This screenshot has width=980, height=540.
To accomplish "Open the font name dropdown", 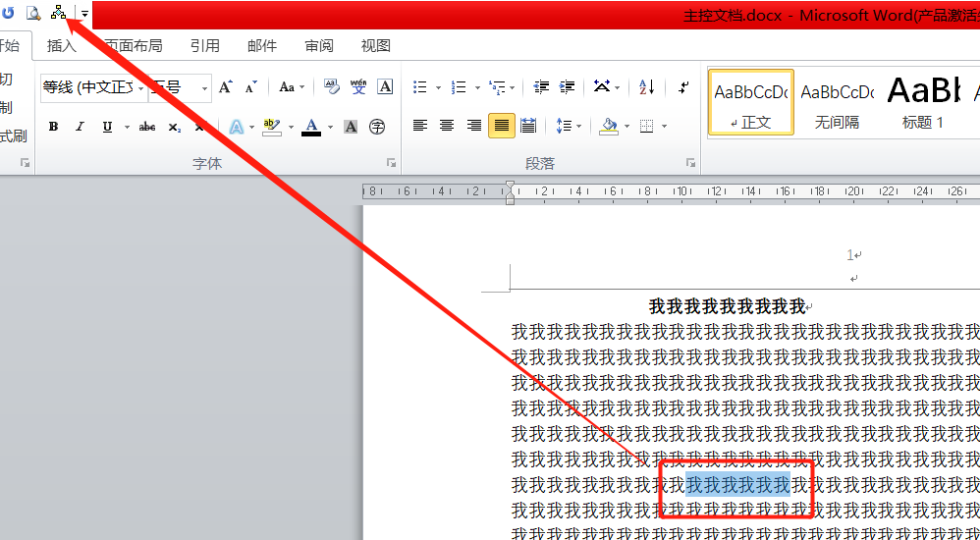I will [x=140, y=88].
